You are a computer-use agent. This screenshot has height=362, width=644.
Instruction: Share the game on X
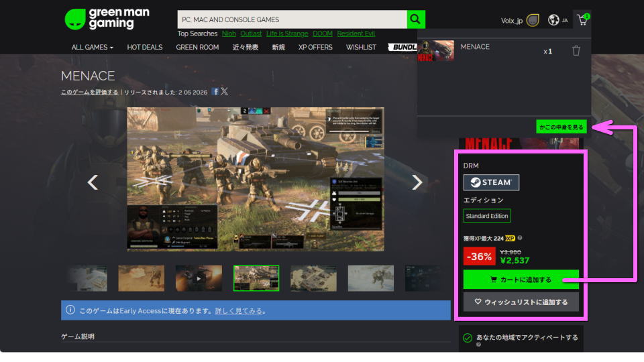click(x=225, y=92)
